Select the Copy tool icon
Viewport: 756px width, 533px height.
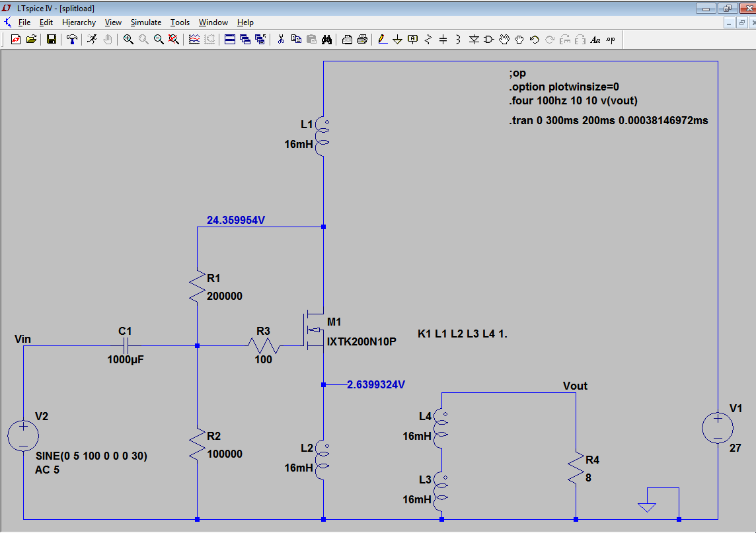point(296,40)
